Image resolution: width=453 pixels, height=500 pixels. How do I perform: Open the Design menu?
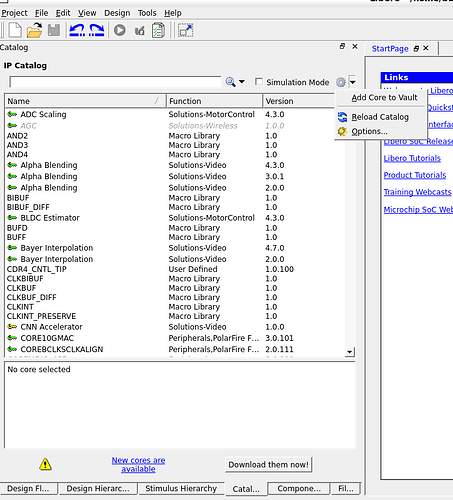pos(117,13)
